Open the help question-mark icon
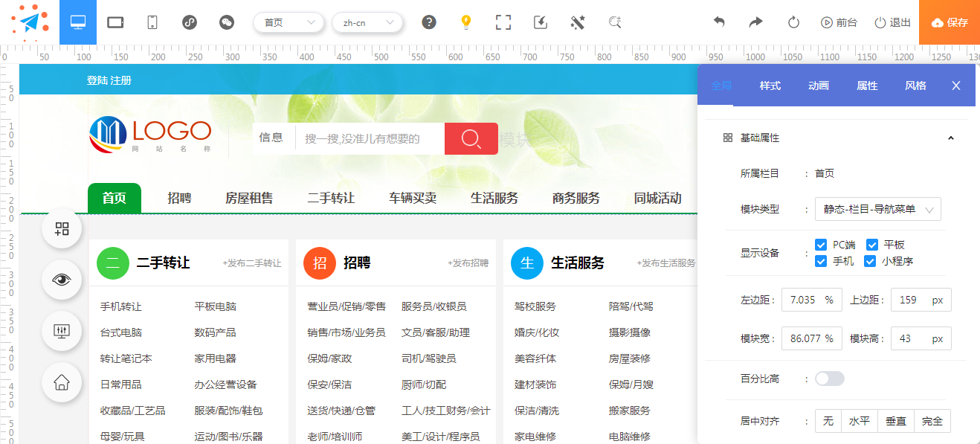The height and width of the screenshot is (444, 980). coord(429,22)
